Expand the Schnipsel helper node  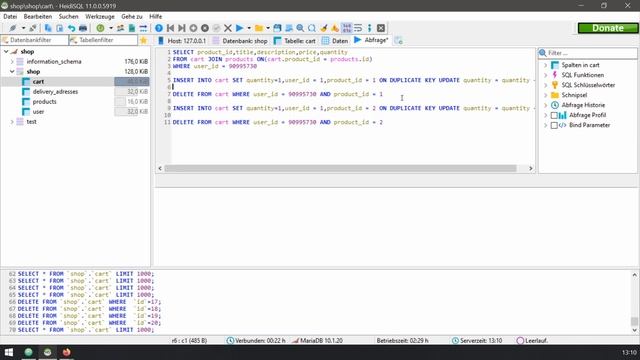545,95
